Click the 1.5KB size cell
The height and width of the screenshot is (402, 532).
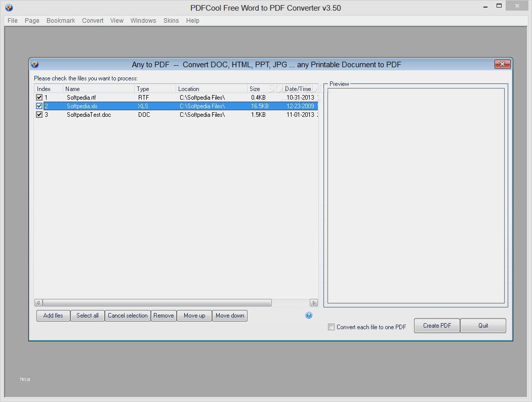pos(258,115)
